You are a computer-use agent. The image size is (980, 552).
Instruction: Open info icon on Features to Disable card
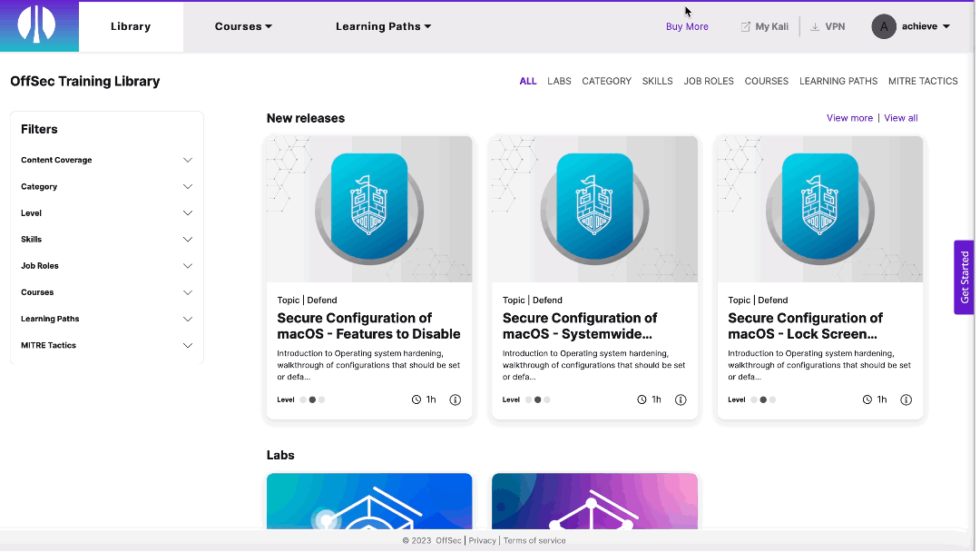click(x=456, y=399)
